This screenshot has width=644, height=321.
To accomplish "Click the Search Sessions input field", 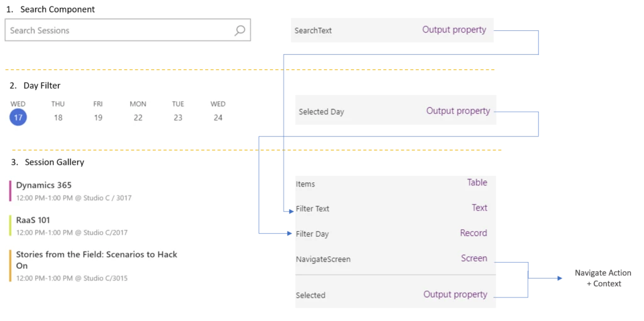I will pyautogui.click(x=119, y=30).
